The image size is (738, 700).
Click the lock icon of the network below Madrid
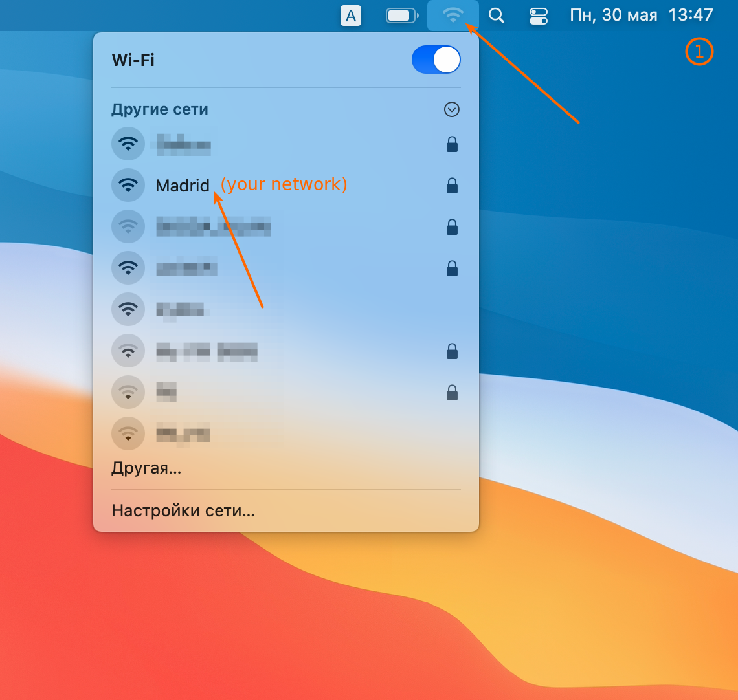coord(452,227)
